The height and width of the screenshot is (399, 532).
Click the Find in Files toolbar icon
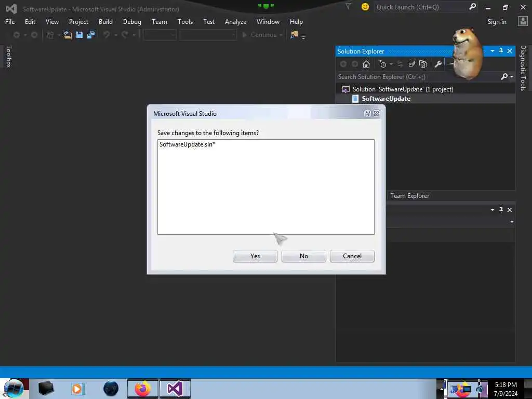294,35
